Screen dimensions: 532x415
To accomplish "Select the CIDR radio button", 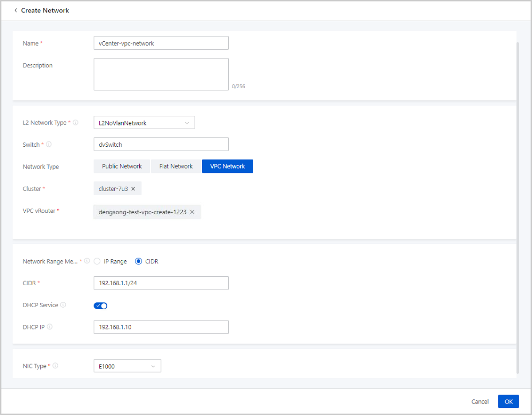I will pos(139,262).
